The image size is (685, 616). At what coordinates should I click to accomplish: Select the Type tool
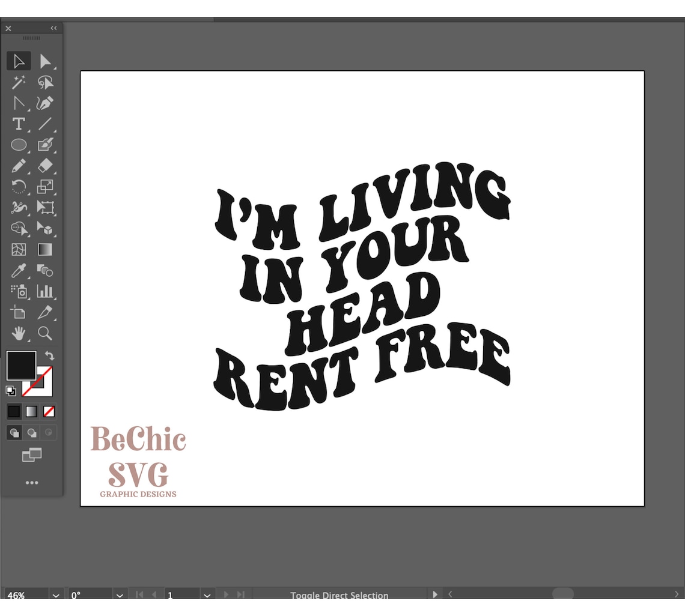coord(19,124)
